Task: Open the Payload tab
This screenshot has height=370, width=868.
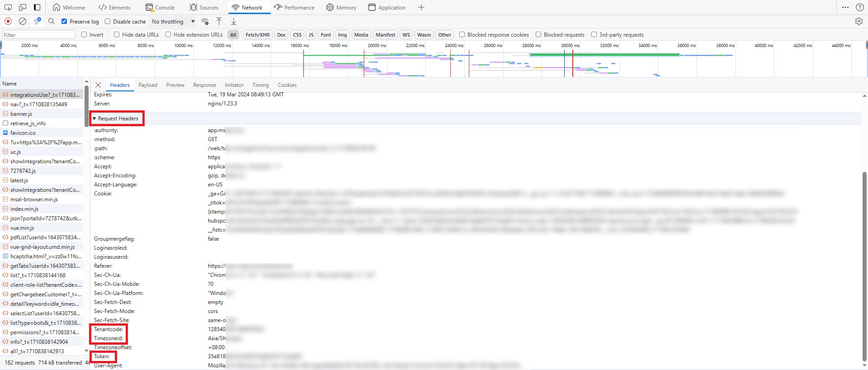Action: (148, 85)
